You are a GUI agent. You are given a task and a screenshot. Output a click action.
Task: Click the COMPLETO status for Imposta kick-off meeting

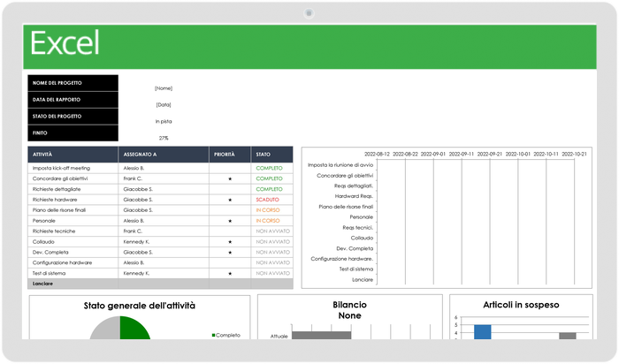269,168
